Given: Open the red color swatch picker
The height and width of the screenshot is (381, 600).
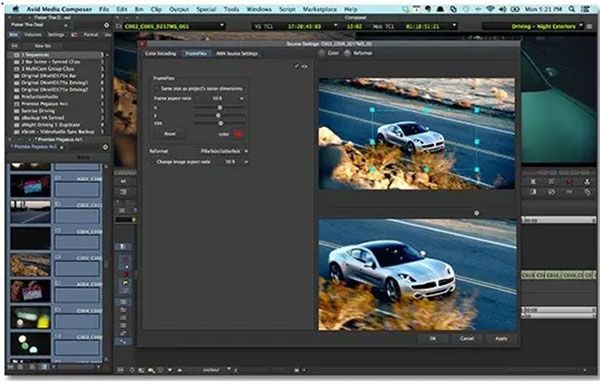Looking at the screenshot, I should pyautogui.click(x=238, y=134).
